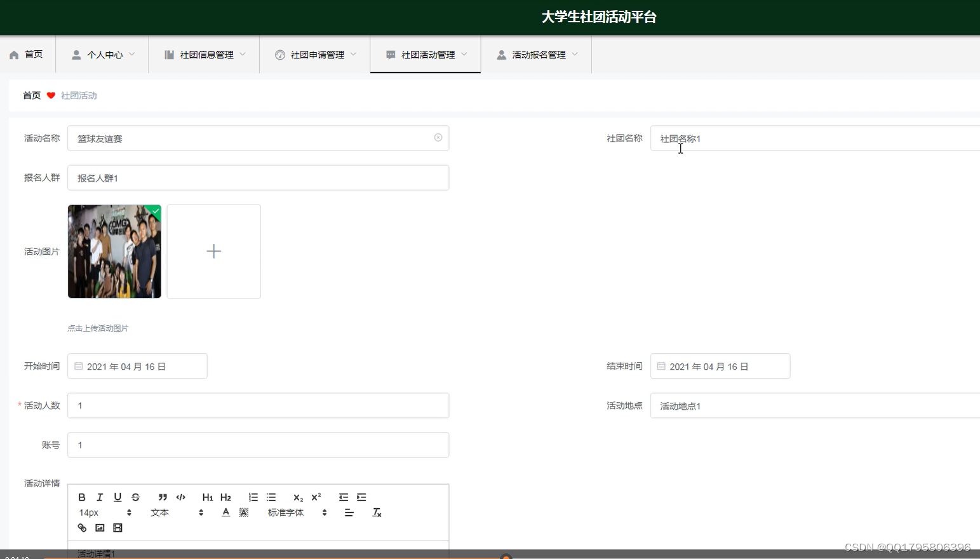The height and width of the screenshot is (559, 980).
Task: Click into the 活动人数 input field
Action: (258, 405)
